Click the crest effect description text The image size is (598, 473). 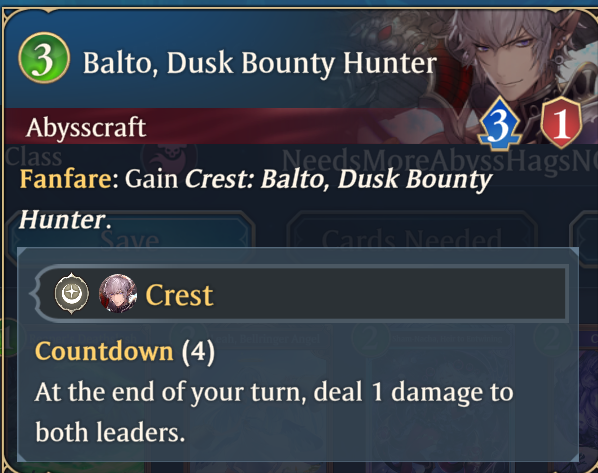click(x=274, y=412)
